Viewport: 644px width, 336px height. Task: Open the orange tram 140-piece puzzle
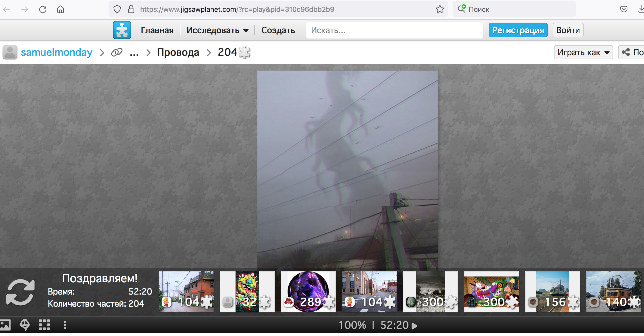[x=614, y=292]
